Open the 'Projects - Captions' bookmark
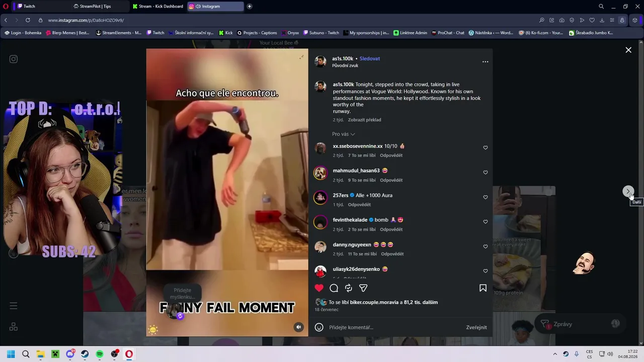Image resolution: width=644 pixels, height=362 pixels. (257, 33)
